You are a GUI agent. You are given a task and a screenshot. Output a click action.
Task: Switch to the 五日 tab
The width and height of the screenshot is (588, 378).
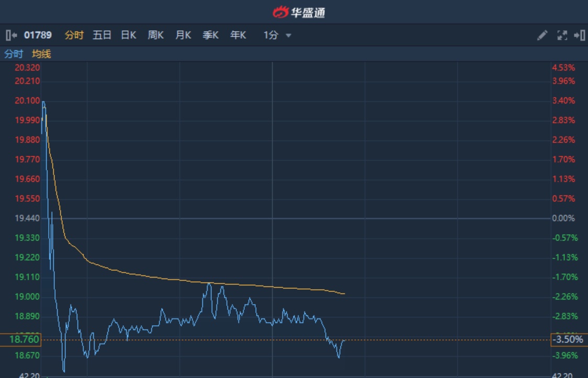tap(102, 36)
